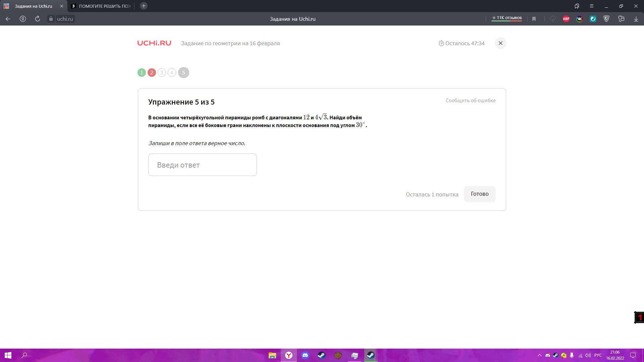The image size is (644, 362).
Task: Click the Adblock Plus extension icon
Action: pos(566,19)
